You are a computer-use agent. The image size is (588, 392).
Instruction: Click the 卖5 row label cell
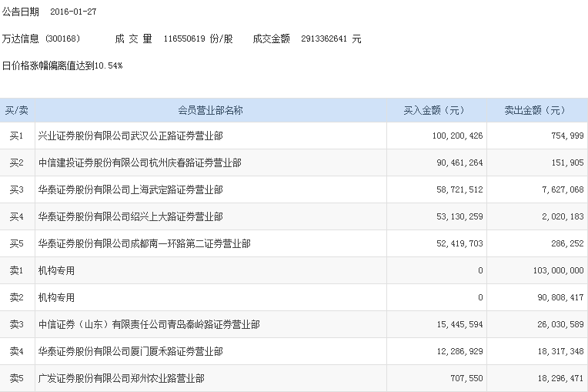(17, 379)
